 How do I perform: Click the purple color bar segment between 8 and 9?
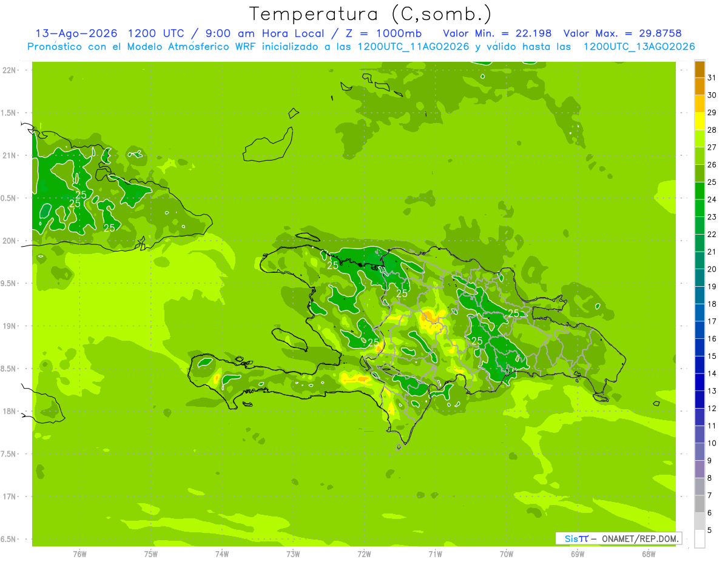click(x=699, y=469)
